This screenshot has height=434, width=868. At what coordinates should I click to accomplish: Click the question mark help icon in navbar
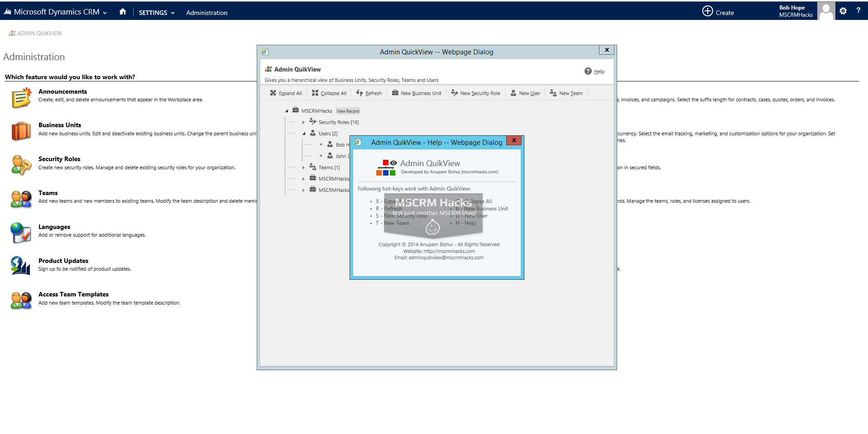pyautogui.click(x=858, y=10)
